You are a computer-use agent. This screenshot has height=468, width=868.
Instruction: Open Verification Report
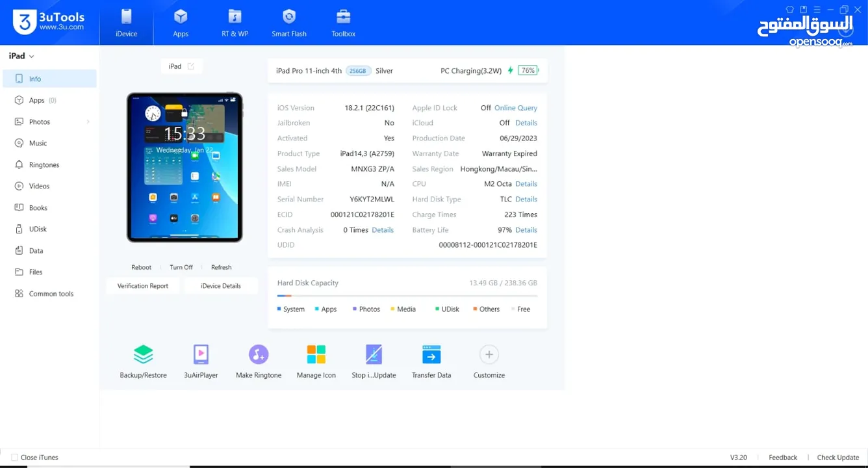tap(143, 286)
